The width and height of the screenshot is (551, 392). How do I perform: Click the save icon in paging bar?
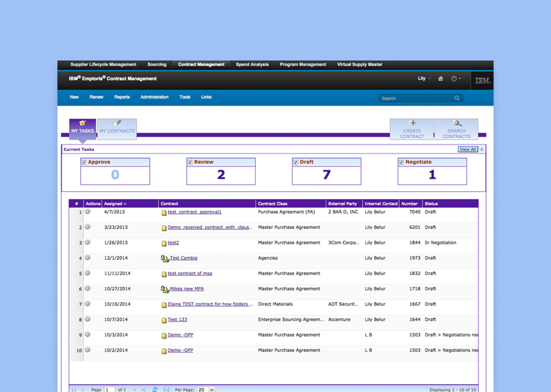coord(166,389)
